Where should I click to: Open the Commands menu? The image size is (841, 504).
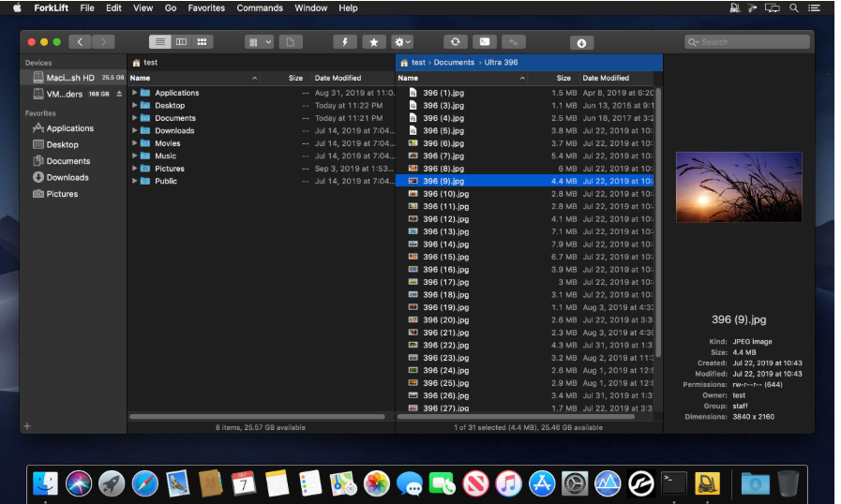[260, 7]
